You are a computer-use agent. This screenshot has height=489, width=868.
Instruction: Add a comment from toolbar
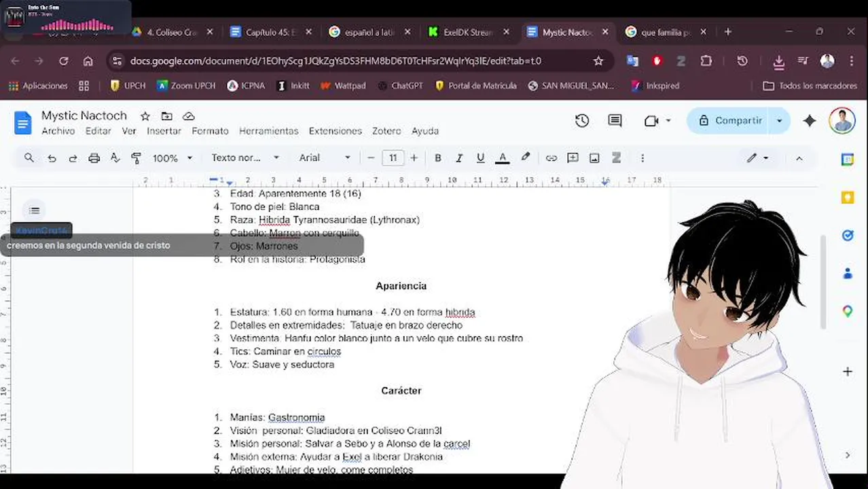pyautogui.click(x=573, y=158)
